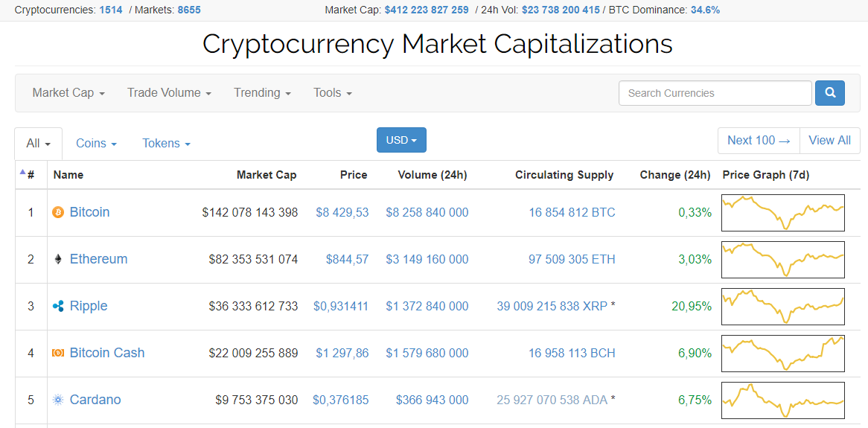This screenshot has height=428, width=868.
Task: Expand the Trade Volume menu
Action: point(169,93)
